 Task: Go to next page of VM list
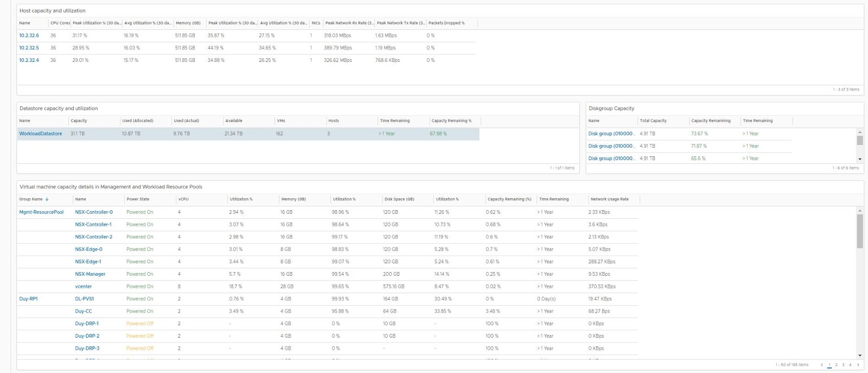(858, 365)
